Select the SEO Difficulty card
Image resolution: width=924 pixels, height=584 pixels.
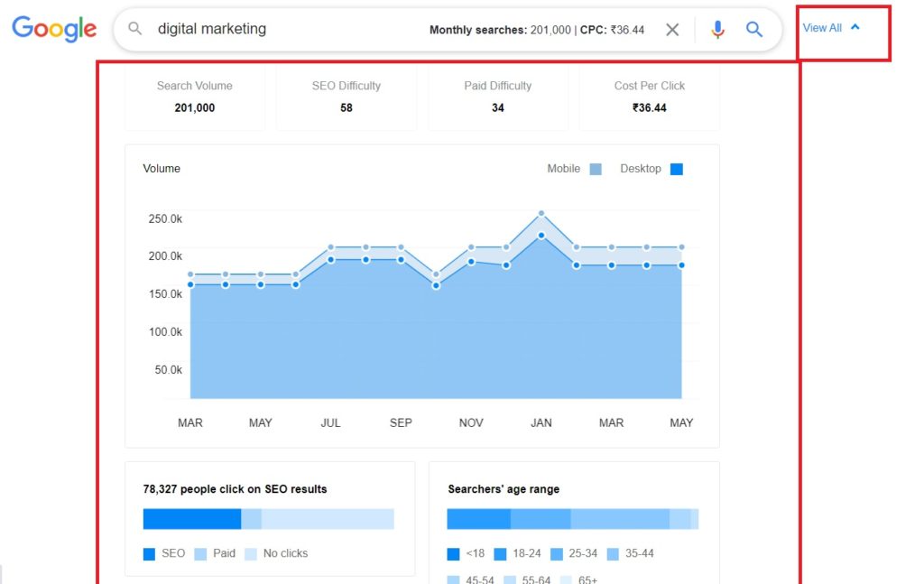click(346, 97)
